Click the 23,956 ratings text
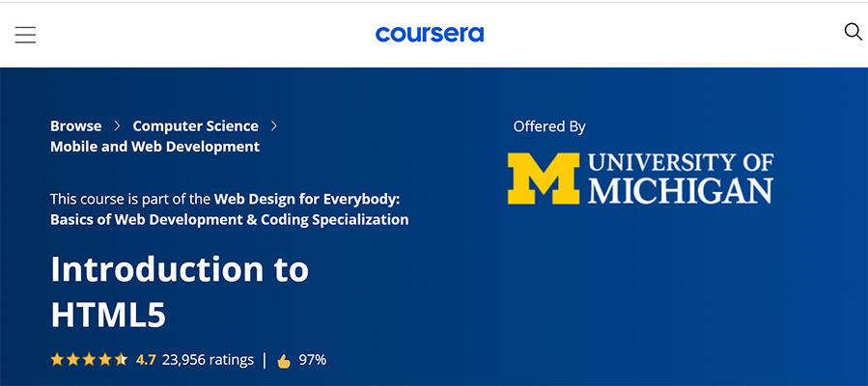This screenshot has height=386, width=868. coord(208,360)
